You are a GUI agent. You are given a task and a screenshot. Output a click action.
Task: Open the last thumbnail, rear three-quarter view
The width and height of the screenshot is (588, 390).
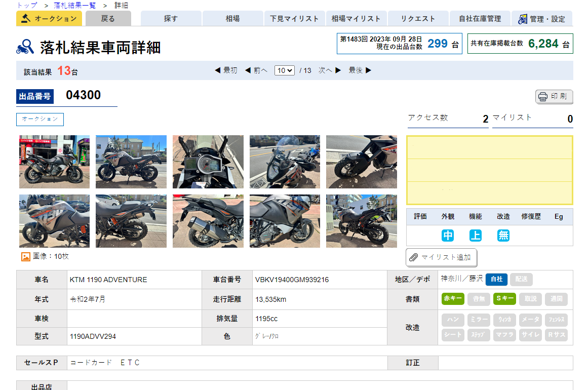pos(362,221)
